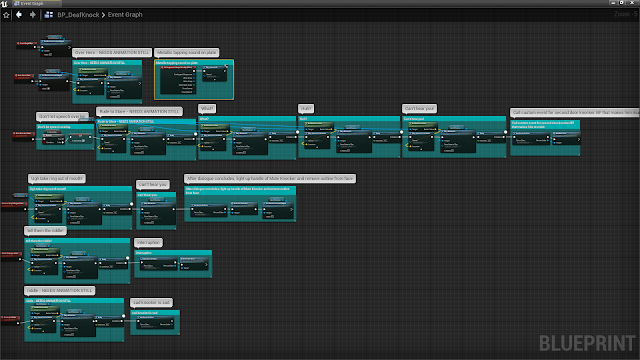This screenshot has height=360, width=640.
Task: Click the favorite star icon in the graph toolbar
Action: [x=6, y=15]
